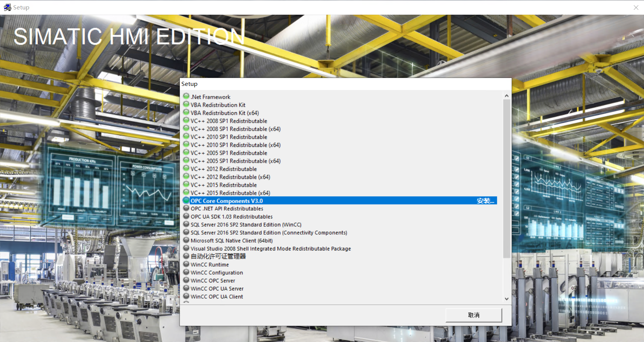Click the green dot beside VC++ 2015 Redistributable (x64)
The width and height of the screenshot is (644, 342).
[186, 192]
